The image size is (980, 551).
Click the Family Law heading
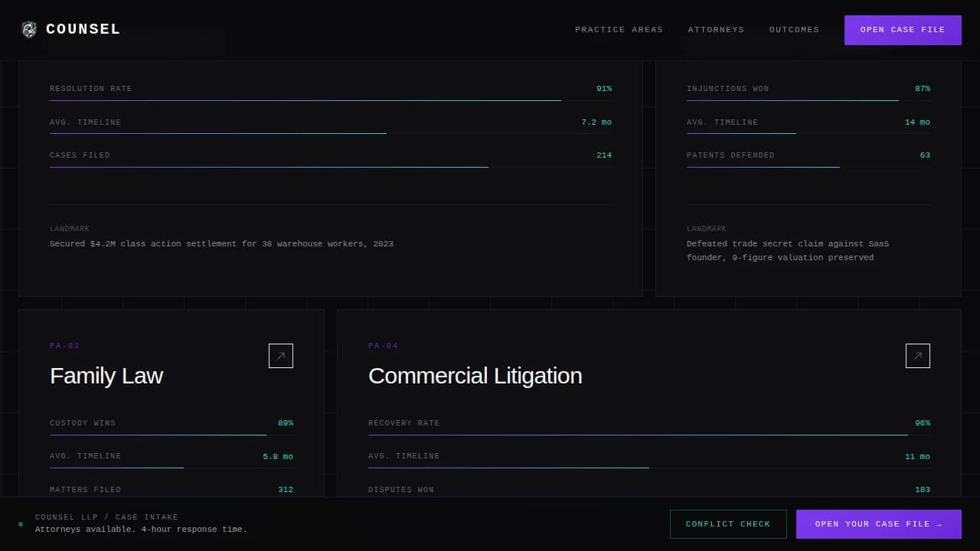[x=106, y=376]
